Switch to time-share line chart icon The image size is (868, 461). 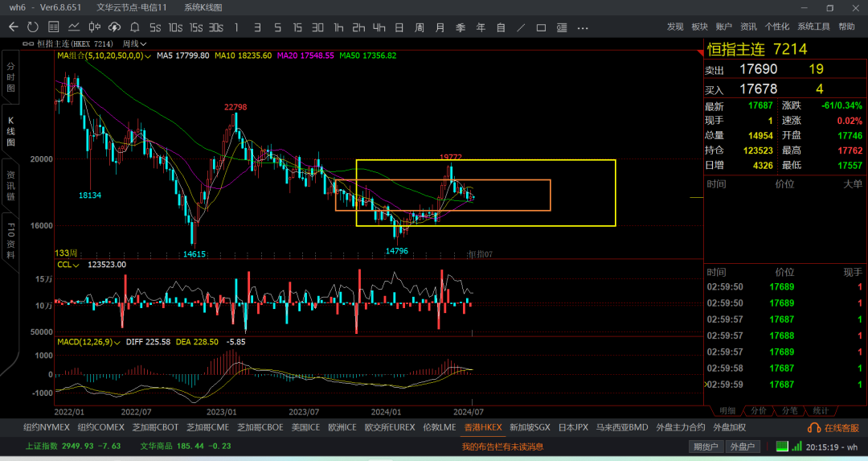[x=74, y=27]
